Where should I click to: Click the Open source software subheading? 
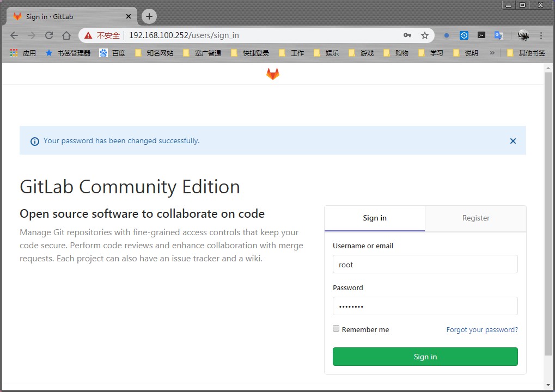[142, 213]
